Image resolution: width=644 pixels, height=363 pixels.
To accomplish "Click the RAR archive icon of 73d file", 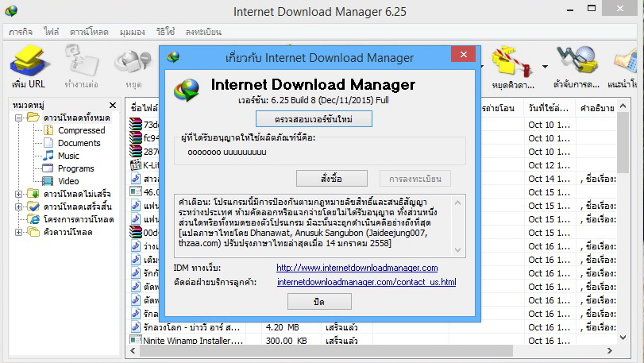I will click(x=136, y=125).
